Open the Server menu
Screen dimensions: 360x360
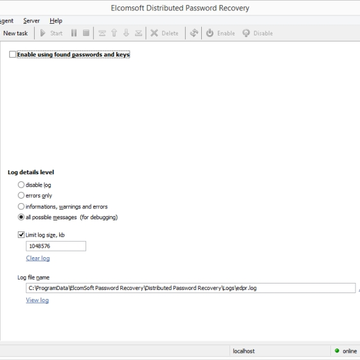coord(32,21)
